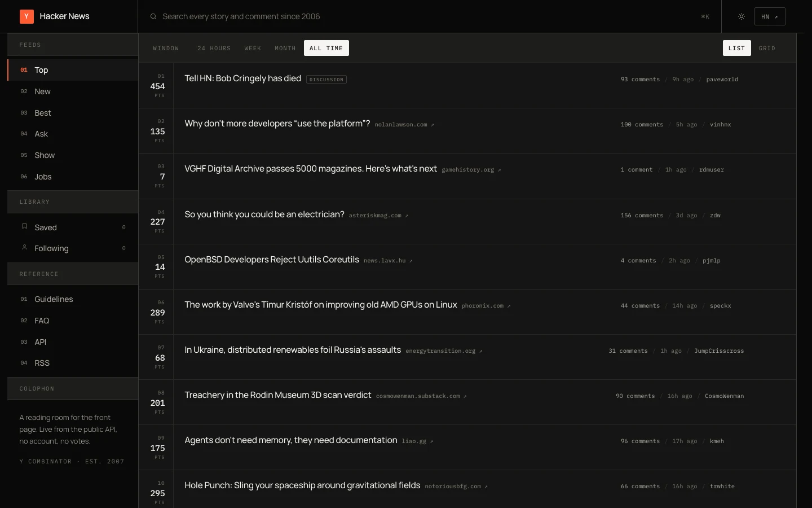Open Treachery in the Rodin Museum story
812x508 pixels.
(x=278, y=395)
